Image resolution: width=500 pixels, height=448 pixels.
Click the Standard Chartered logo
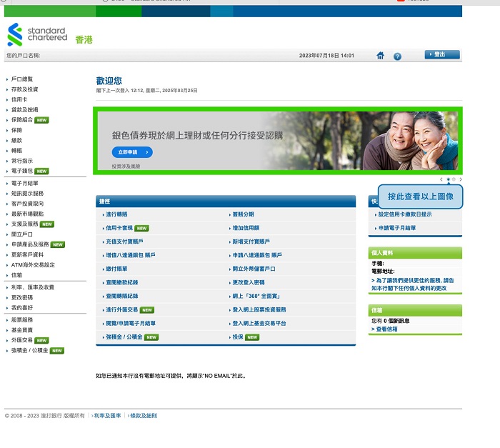[x=37, y=35]
